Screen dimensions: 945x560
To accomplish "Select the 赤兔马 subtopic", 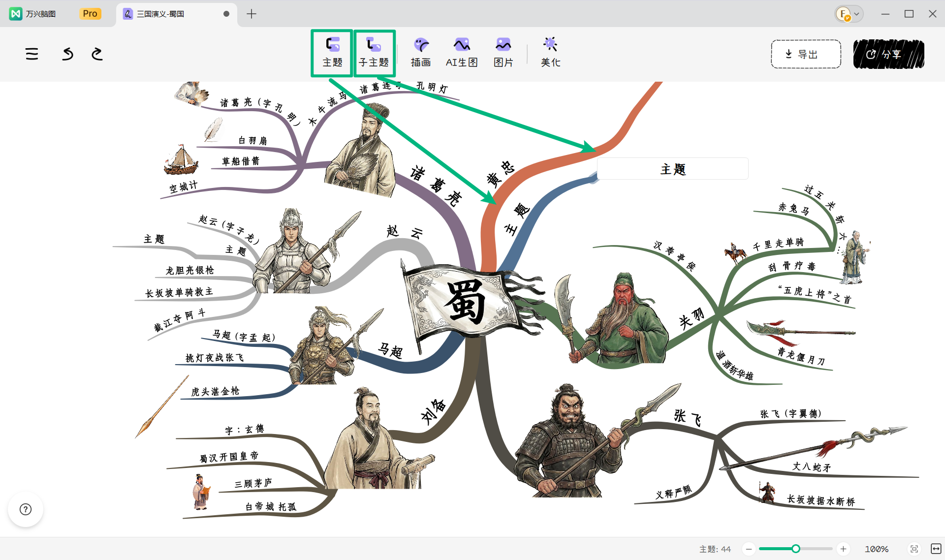I will tap(794, 209).
